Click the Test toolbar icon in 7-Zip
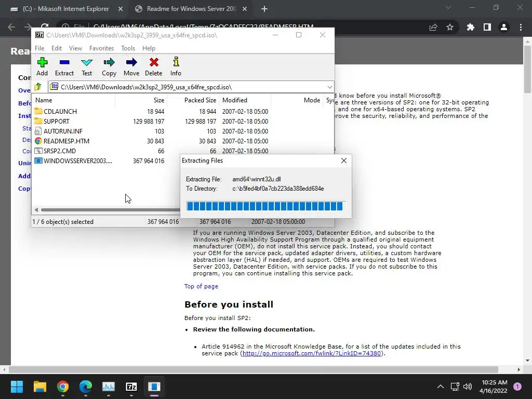Screen dimensions: 532x399 [87, 66]
